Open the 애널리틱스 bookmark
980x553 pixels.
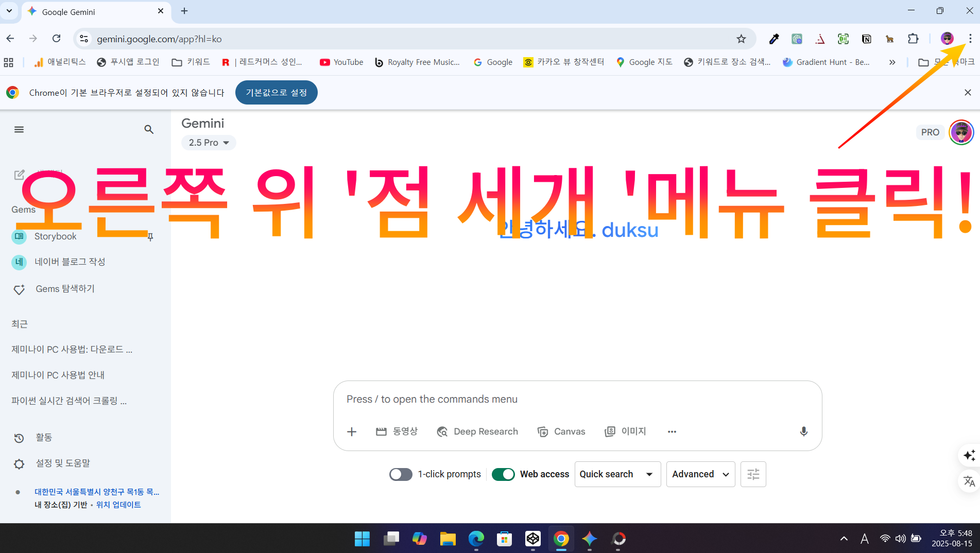coord(60,62)
